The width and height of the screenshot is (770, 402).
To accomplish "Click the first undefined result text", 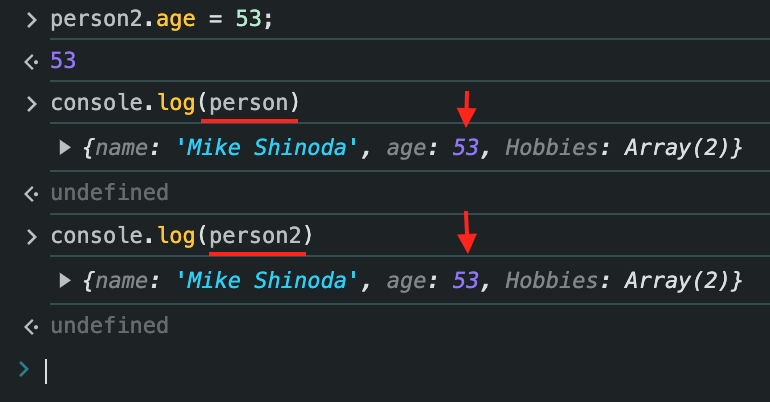I will tap(109, 192).
